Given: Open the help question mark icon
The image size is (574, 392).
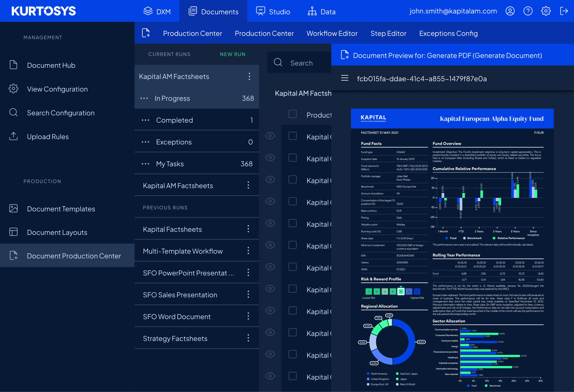Looking at the screenshot, I should click(528, 11).
